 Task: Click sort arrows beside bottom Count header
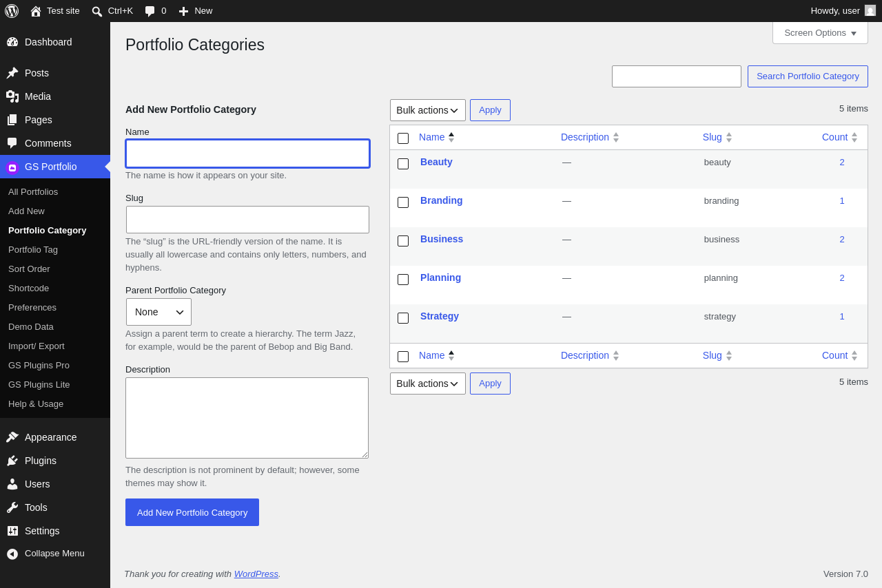[x=854, y=355]
